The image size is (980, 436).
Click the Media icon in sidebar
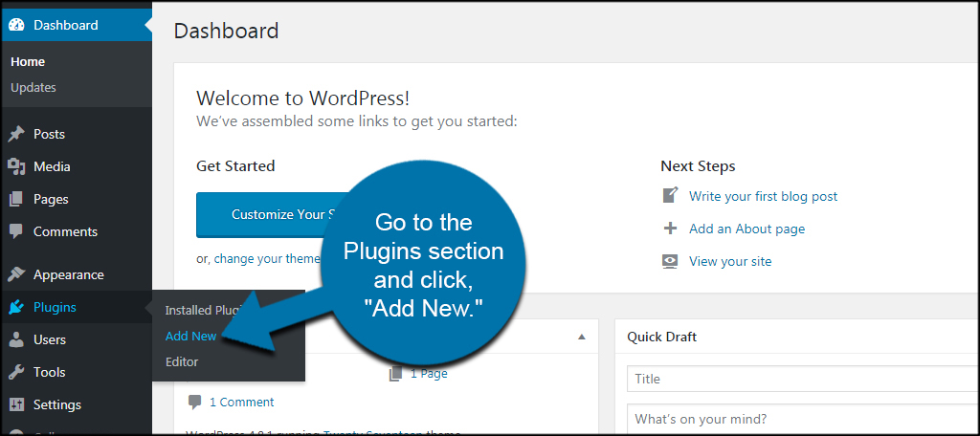pyautogui.click(x=17, y=166)
